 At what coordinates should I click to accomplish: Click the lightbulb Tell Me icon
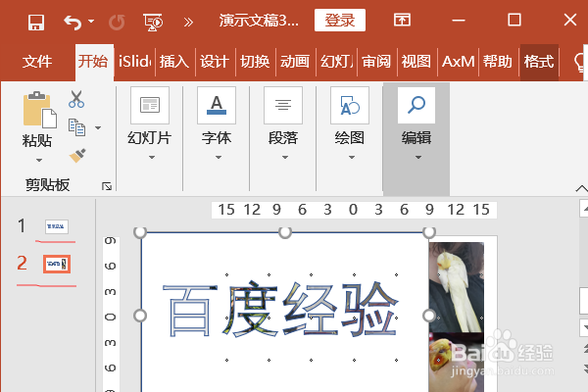click(580, 63)
